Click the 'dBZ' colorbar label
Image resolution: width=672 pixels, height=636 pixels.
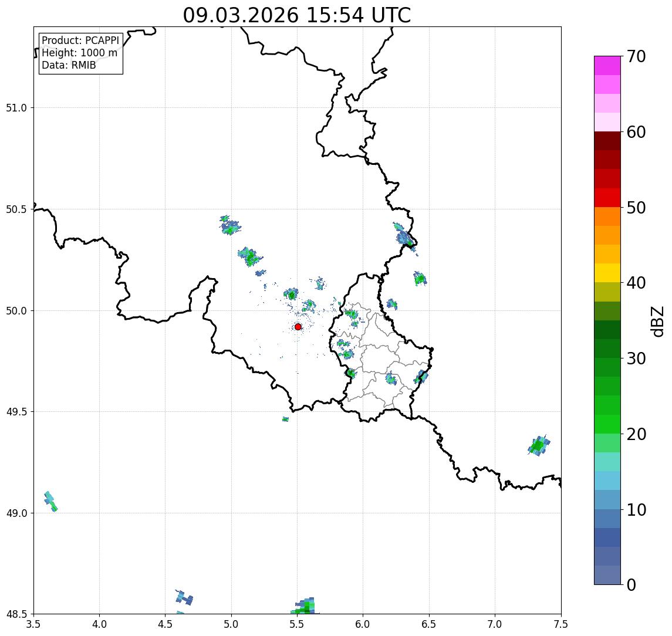point(657,322)
